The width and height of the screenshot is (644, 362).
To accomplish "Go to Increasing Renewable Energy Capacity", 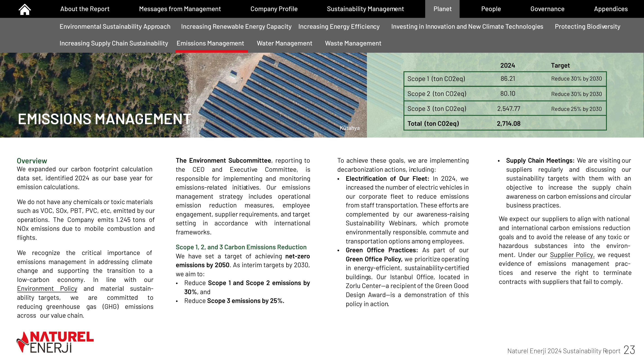I will pyautogui.click(x=236, y=26).
